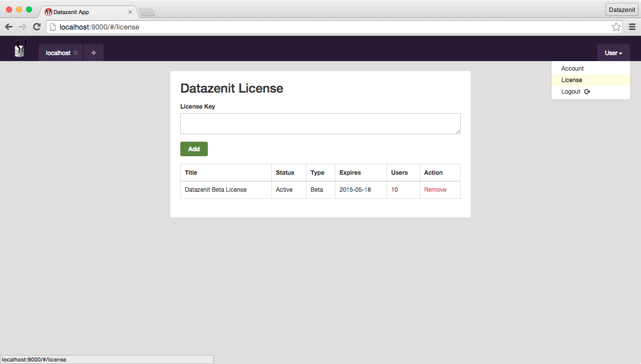The height and width of the screenshot is (364, 641).
Task: Open the Chrome hamburger menu
Action: 632,27
